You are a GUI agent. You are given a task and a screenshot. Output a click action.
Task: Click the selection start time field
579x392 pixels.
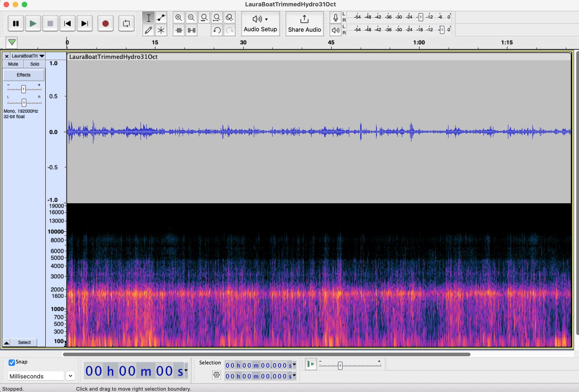(x=258, y=365)
